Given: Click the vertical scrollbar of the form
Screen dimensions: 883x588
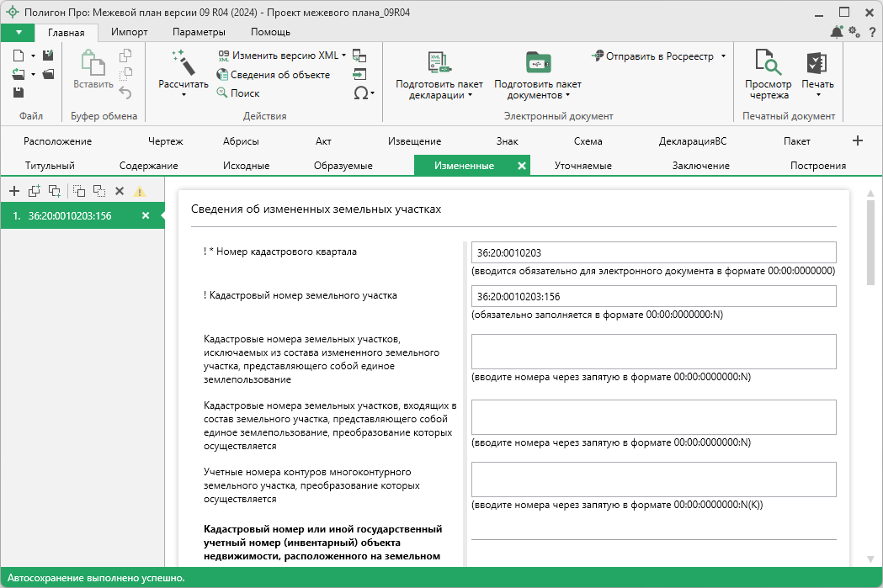Looking at the screenshot, I should tap(870, 244).
